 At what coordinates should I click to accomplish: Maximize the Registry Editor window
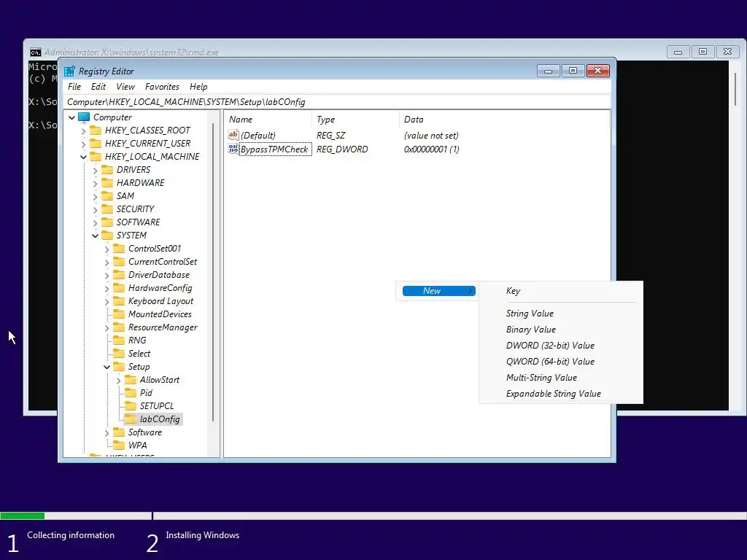click(573, 71)
